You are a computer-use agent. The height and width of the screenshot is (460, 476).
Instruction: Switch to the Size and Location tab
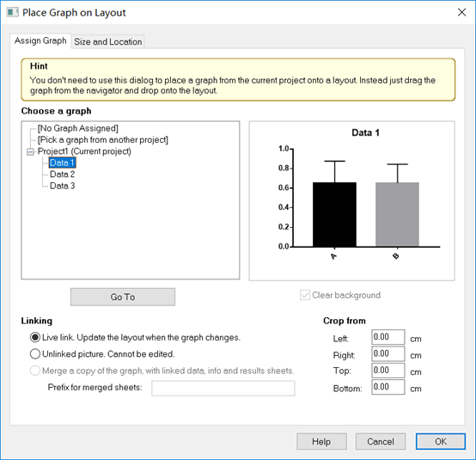[108, 41]
